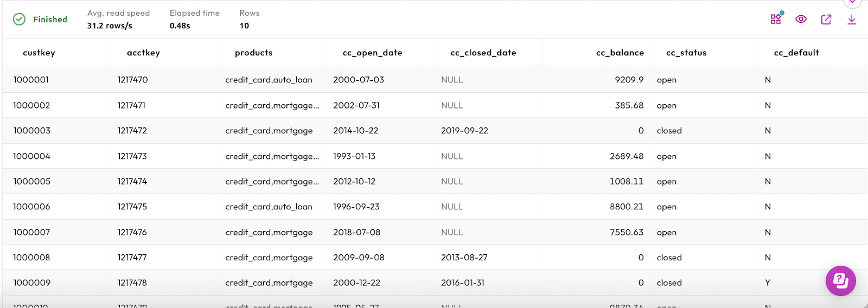
Task: Select closed date 2019-09-22 cell
Action: click(x=464, y=131)
